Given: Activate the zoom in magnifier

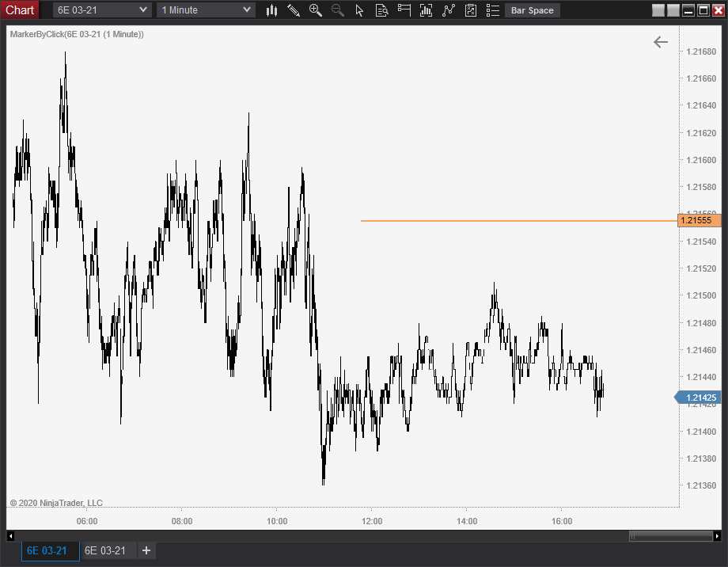Looking at the screenshot, I should 316,10.
